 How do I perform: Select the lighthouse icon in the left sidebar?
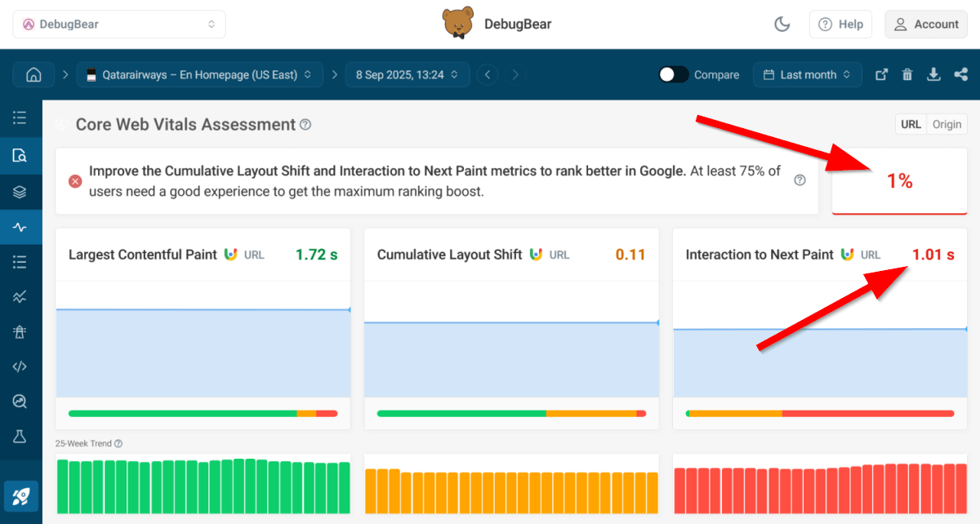pos(20,331)
